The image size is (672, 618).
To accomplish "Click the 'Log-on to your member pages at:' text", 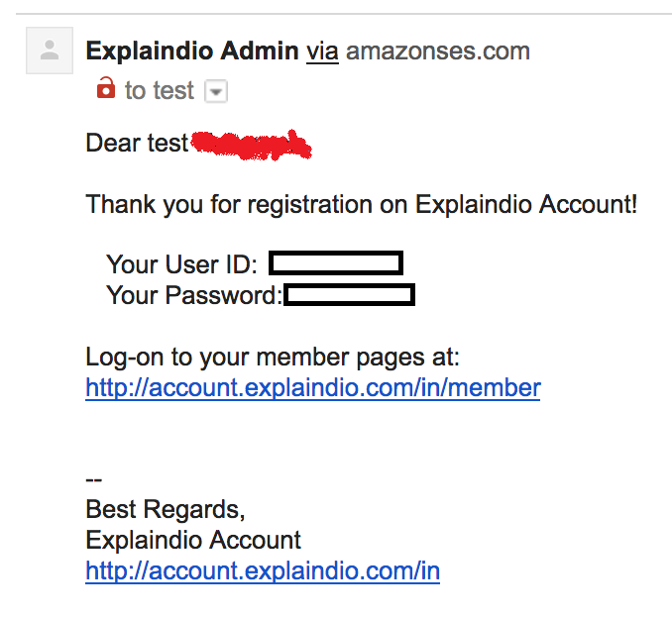I will coord(273,357).
